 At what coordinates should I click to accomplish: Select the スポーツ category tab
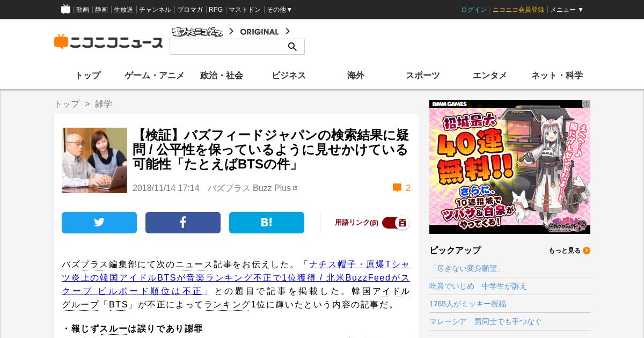tap(423, 76)
